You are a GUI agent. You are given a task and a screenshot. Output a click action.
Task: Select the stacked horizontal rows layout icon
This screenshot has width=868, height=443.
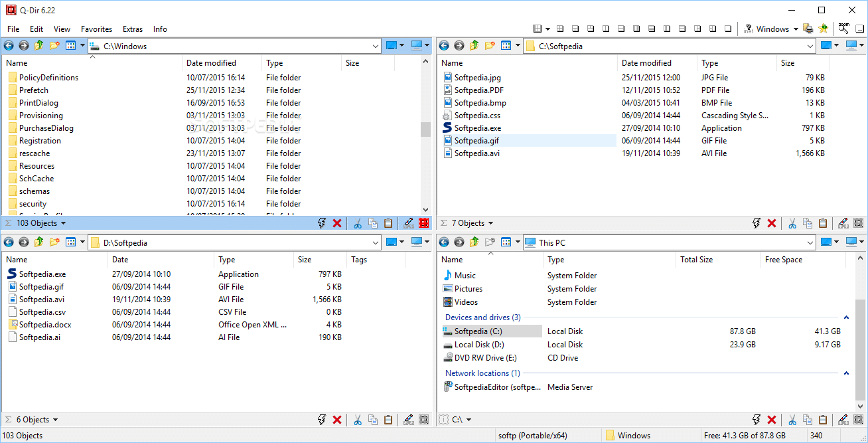click(652, 29)
